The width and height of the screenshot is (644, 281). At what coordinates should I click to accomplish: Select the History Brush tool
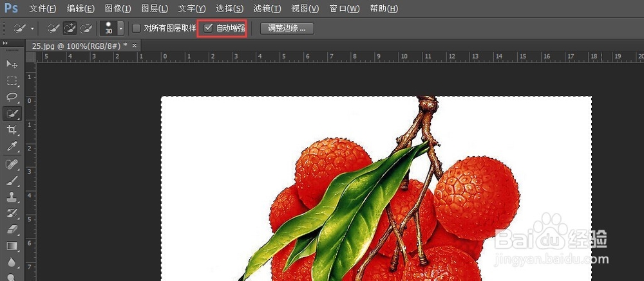coord(12,213)
